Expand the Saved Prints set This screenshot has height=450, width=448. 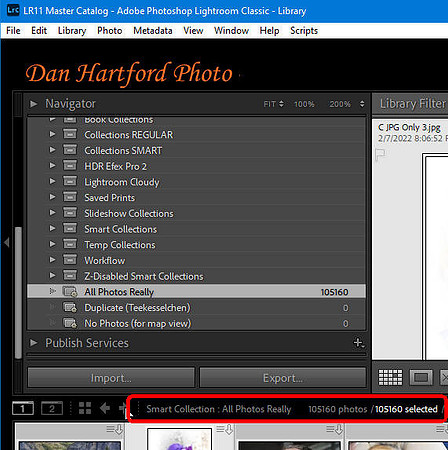(52, 197)
